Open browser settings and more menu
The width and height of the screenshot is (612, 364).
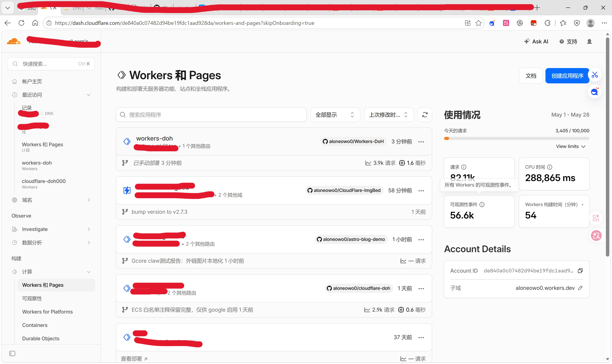604,23
